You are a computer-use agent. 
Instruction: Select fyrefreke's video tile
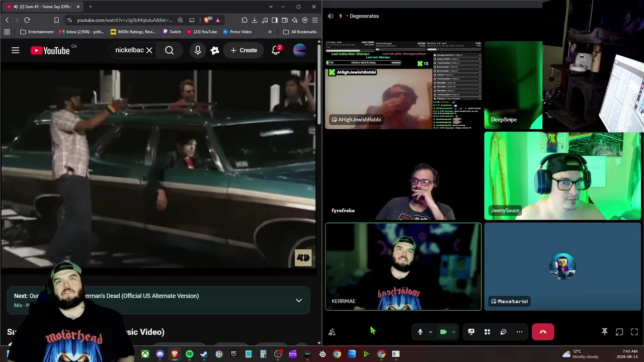click(403, 176)
